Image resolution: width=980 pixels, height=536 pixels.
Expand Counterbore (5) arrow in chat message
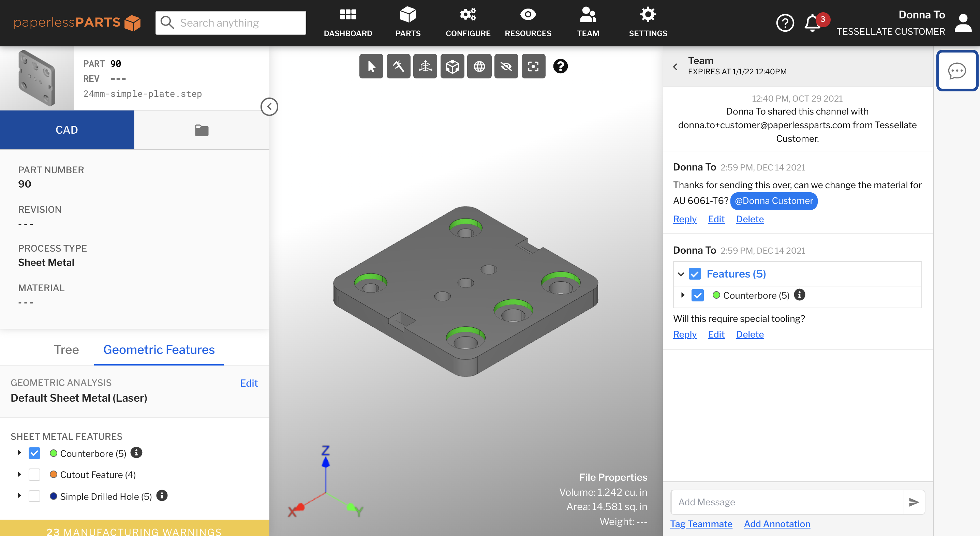pyautogui.click(x=683, y=295)
